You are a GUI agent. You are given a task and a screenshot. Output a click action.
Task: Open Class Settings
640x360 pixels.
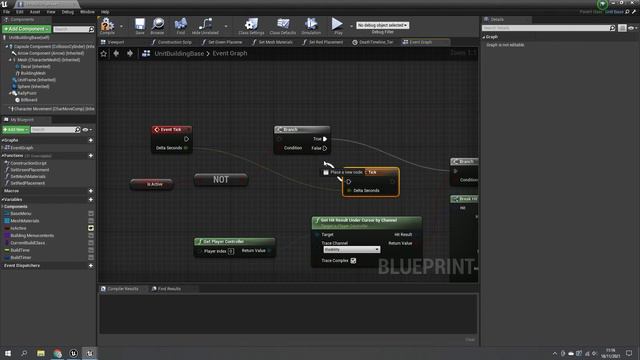(x=251, y=25)
